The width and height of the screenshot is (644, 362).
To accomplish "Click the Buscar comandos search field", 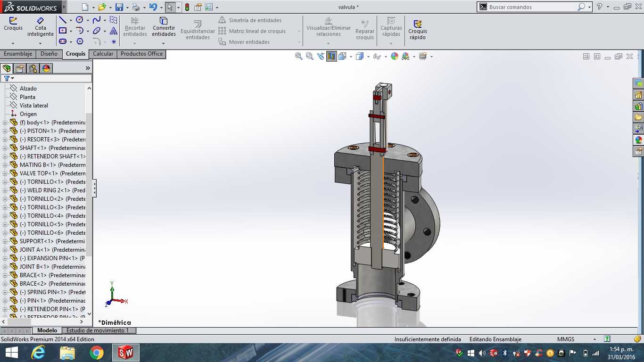I will 532,7.
